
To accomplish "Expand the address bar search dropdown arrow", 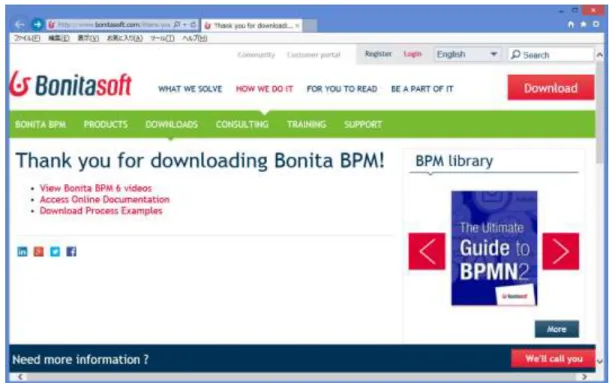I will (184, 24).
